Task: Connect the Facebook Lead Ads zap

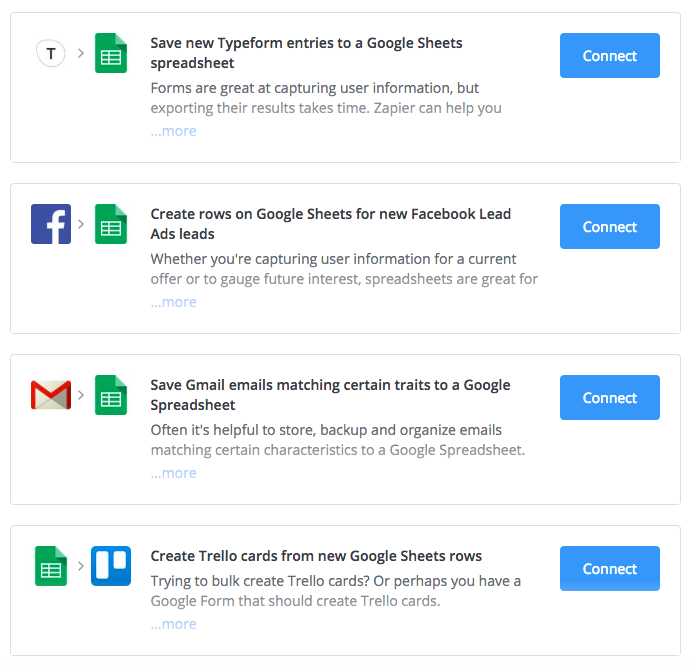Action: coord(609,227)
